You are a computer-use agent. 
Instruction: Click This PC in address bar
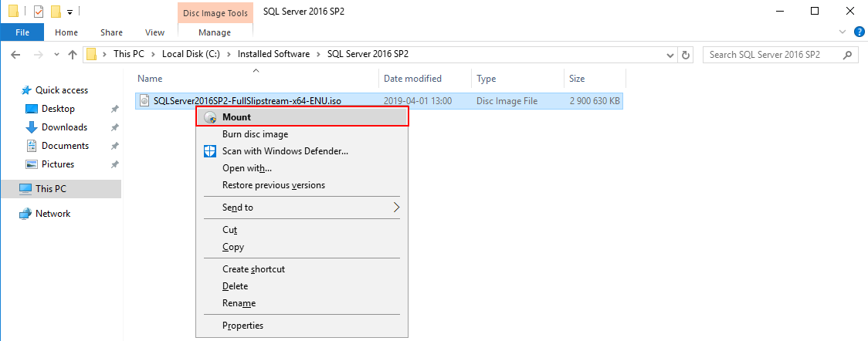[x=128, y=54]
